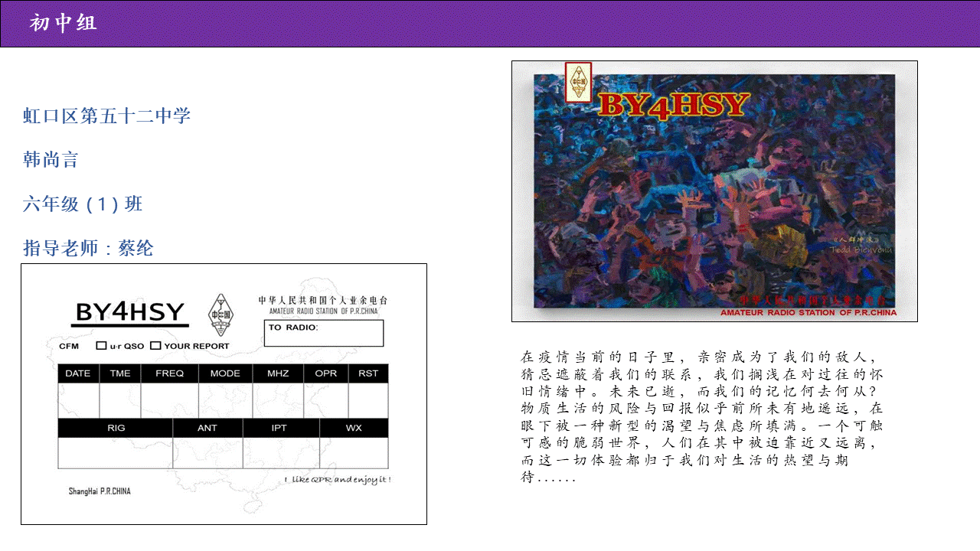Click the 初中组 title in the purple header
This screenshot has height=551, width=980.
[x=64, y=23]
